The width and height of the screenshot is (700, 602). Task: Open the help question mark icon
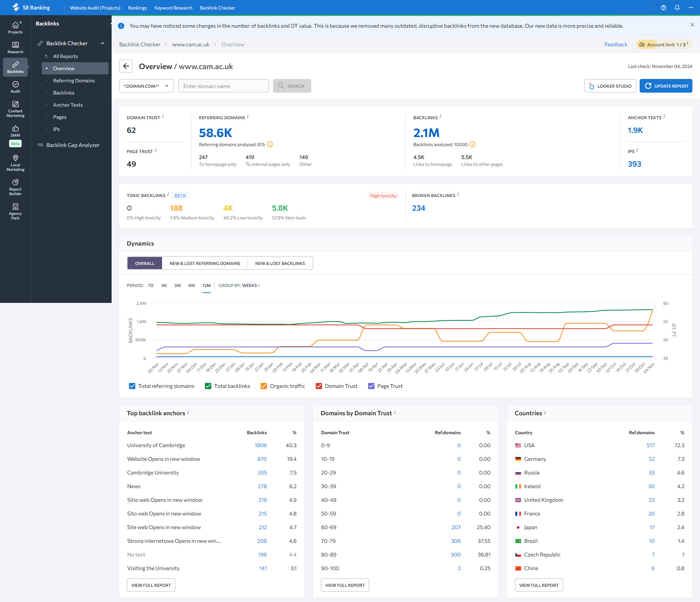click(664, 8)
